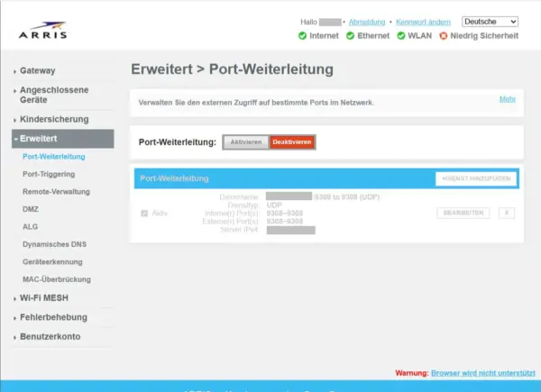Click Browser wird nicht unterstützt link
Viewport: 541px width, 392px height.
(483, 373)
